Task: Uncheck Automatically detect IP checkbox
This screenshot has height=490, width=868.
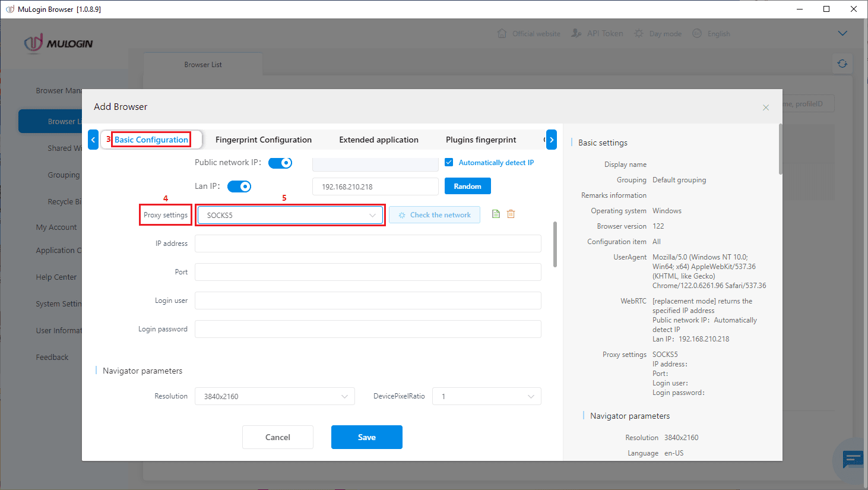Action: pos(449,162)
